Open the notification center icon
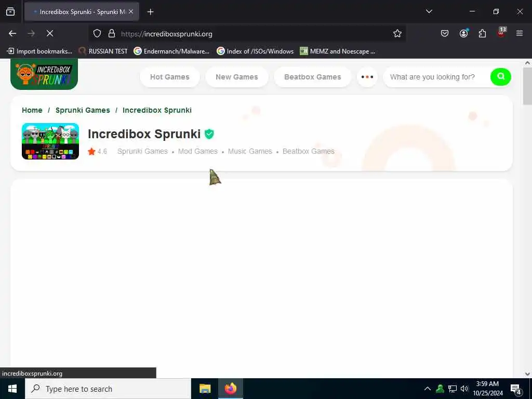The image size is (532, 399). point(516,390)
